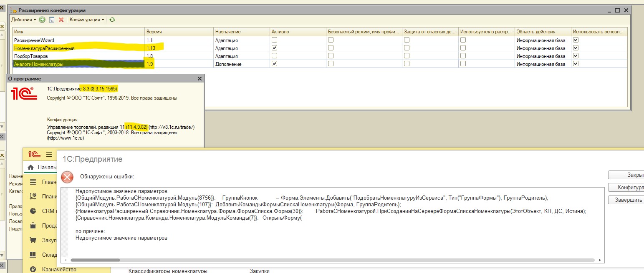
Task: Maximize the Расширения конфигурации window
Action: click(618, 10)
